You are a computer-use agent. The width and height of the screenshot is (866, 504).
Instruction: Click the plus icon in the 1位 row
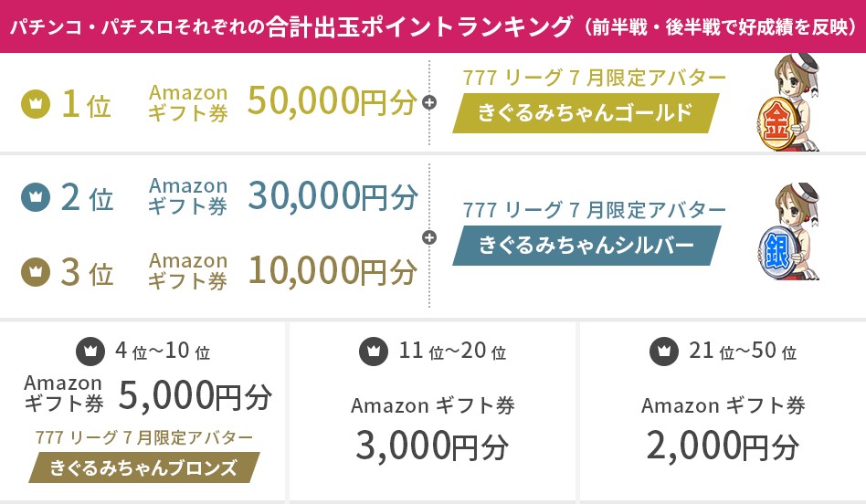[430, 104]
